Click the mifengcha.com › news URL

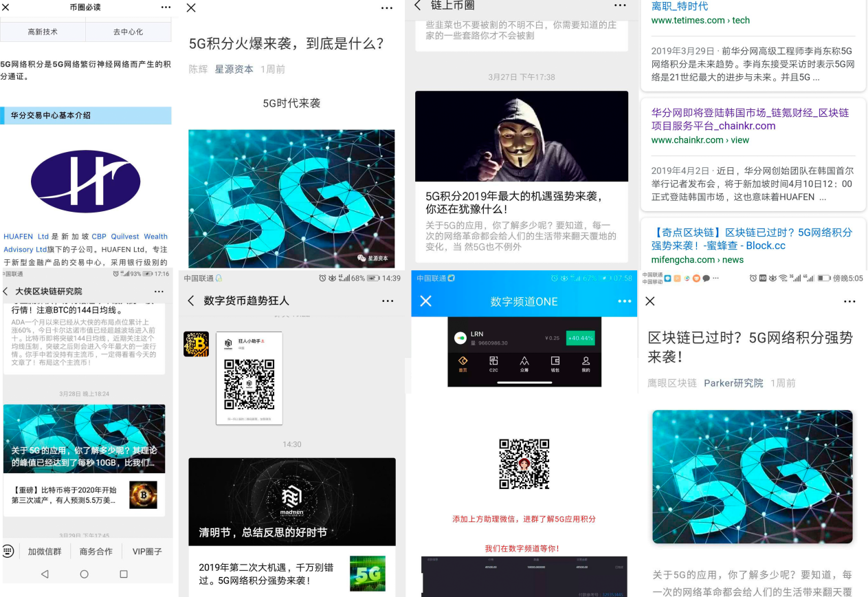[x=697, y=259]
